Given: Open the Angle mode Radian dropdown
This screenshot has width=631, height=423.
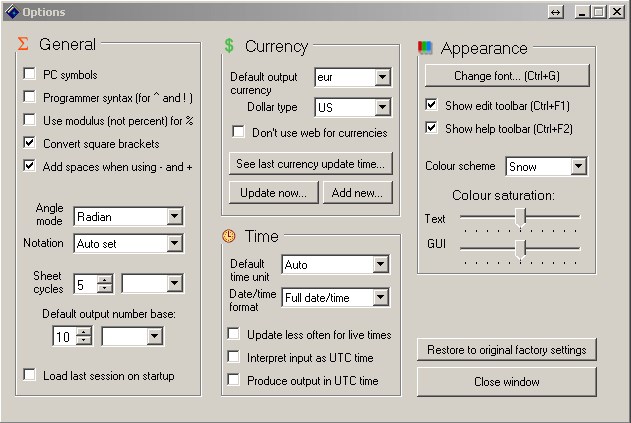Looking at the screenshot, I should (x=174, y=217).
